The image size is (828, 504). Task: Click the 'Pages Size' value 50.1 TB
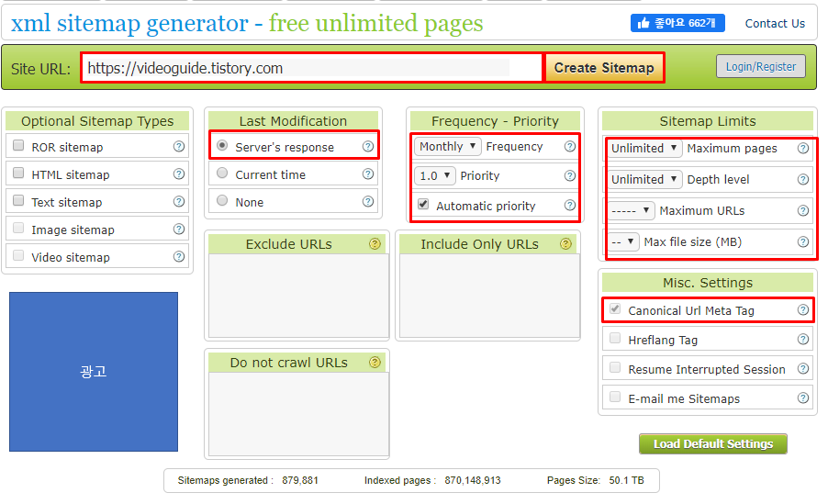pyautogui.click(x=626, y=480)
